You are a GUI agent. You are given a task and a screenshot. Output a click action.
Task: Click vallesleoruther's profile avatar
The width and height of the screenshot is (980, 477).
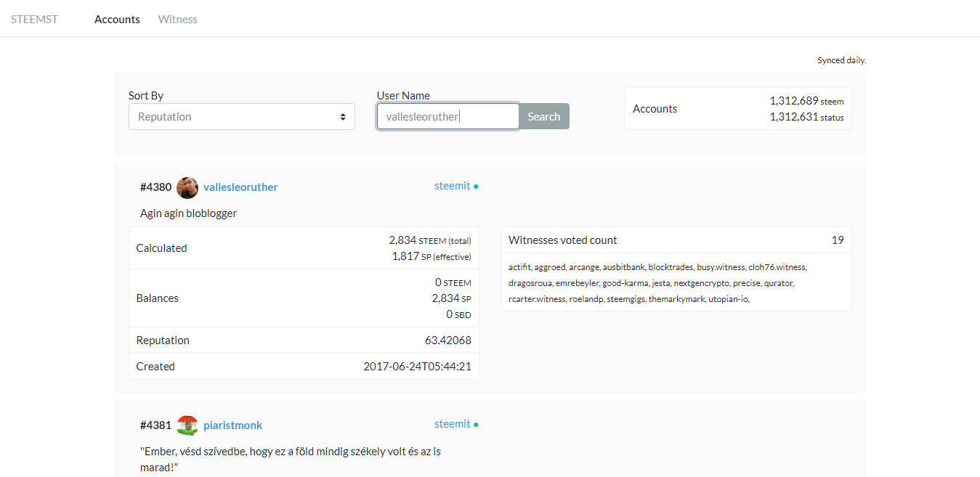tap(187, 187)
